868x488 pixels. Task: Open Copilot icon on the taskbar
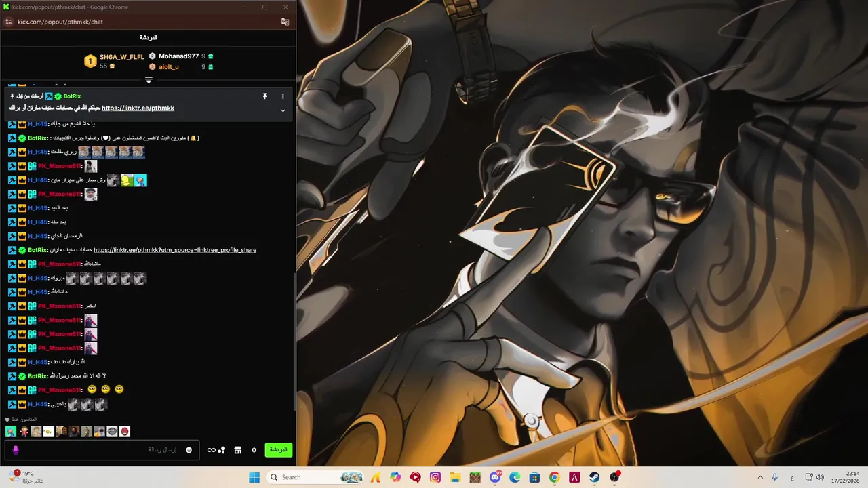[x=395, y=477]
